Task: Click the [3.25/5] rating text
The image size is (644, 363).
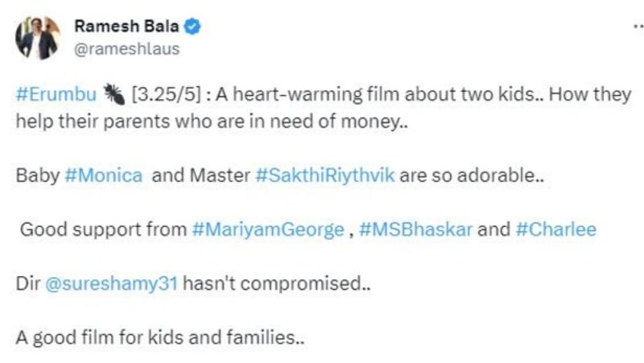Action: 167,94
